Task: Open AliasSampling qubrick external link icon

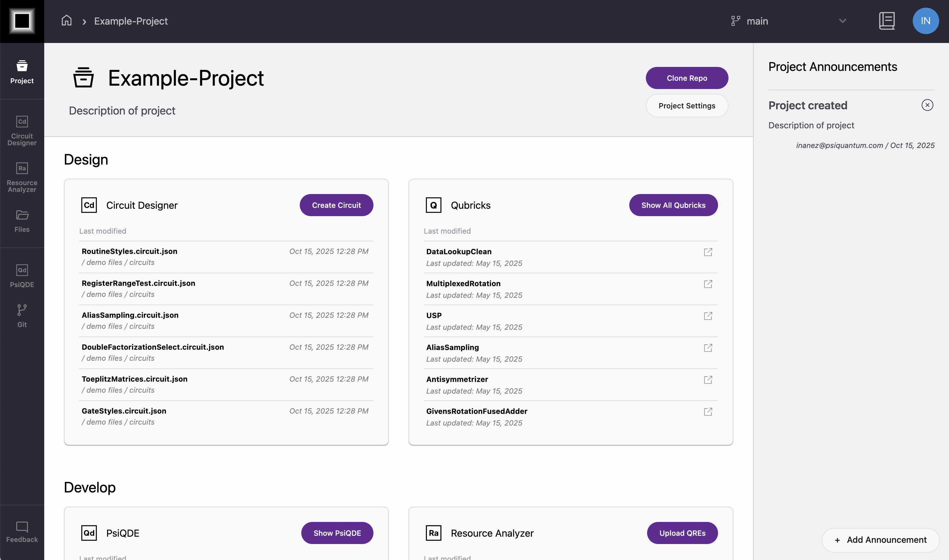Action: click(x=708, y=348)
